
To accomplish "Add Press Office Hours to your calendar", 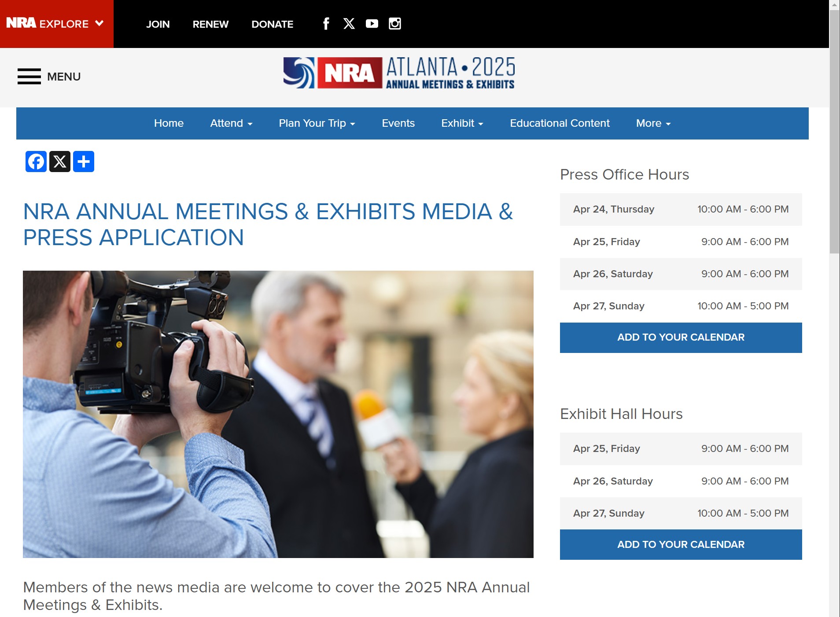I will click(681, 338).
